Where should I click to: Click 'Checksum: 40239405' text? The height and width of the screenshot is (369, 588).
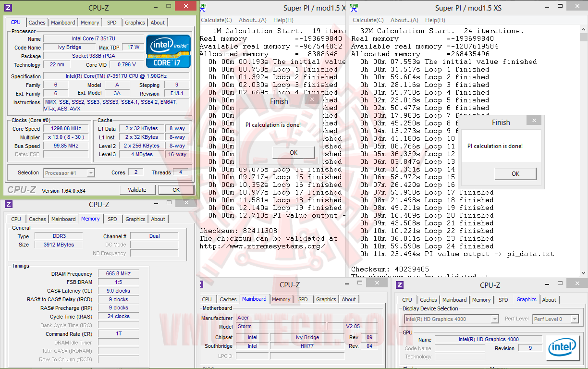(x=390, y=270)
